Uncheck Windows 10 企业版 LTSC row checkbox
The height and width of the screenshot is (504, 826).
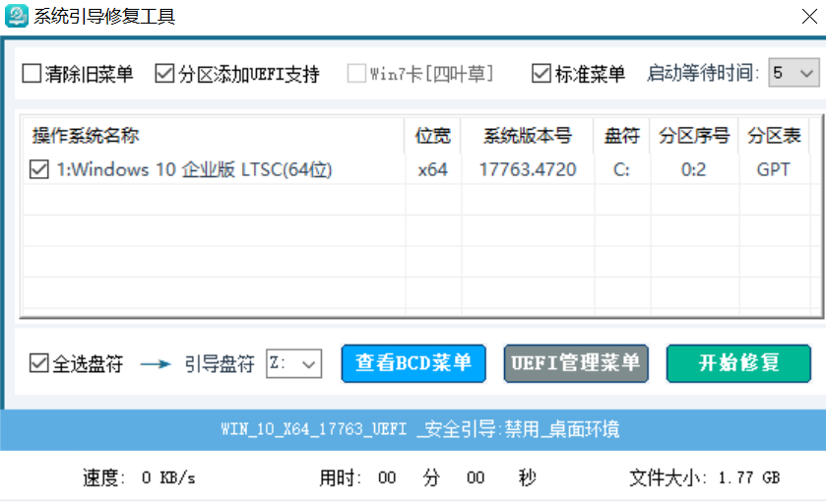(39, 169)
